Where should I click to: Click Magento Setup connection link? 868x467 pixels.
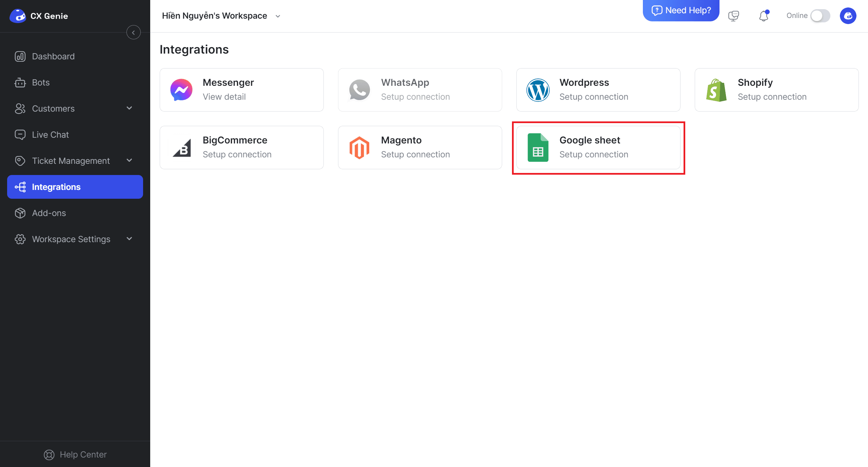pos(415,155)
